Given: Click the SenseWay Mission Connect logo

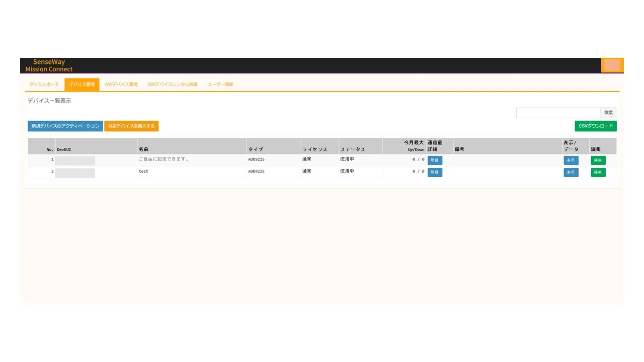Looking at the screenshot, I should point(49,65).
